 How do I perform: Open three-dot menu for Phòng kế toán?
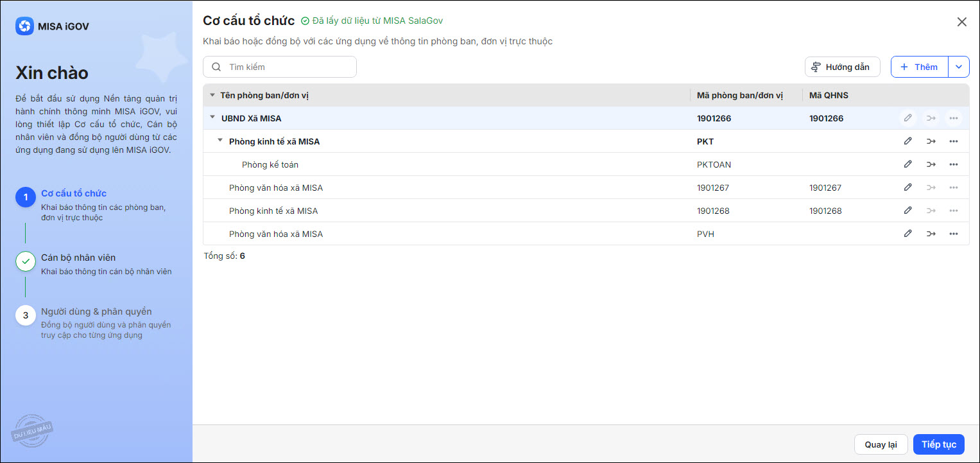click(953, 164)
